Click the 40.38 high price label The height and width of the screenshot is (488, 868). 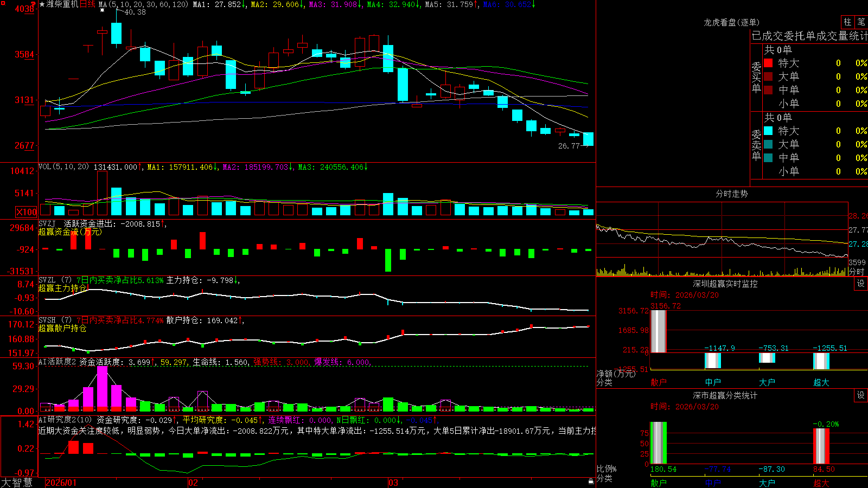pos(135,12)
